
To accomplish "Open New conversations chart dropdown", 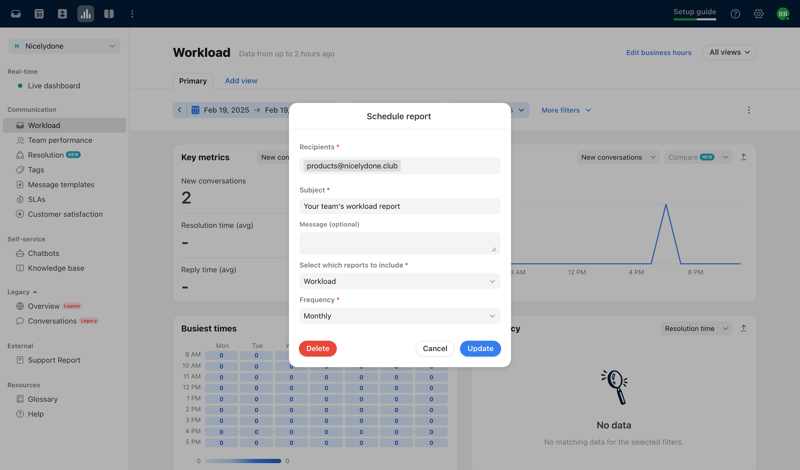I will pos(618,157).
